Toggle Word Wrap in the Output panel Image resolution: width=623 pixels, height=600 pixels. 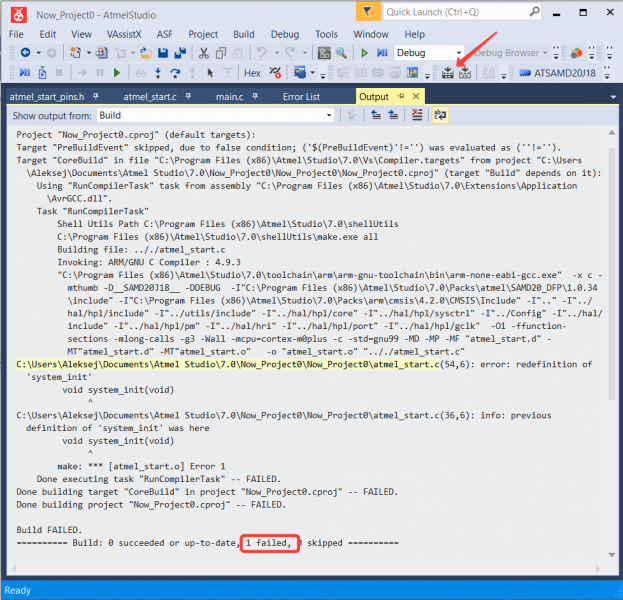coord(440,115)
